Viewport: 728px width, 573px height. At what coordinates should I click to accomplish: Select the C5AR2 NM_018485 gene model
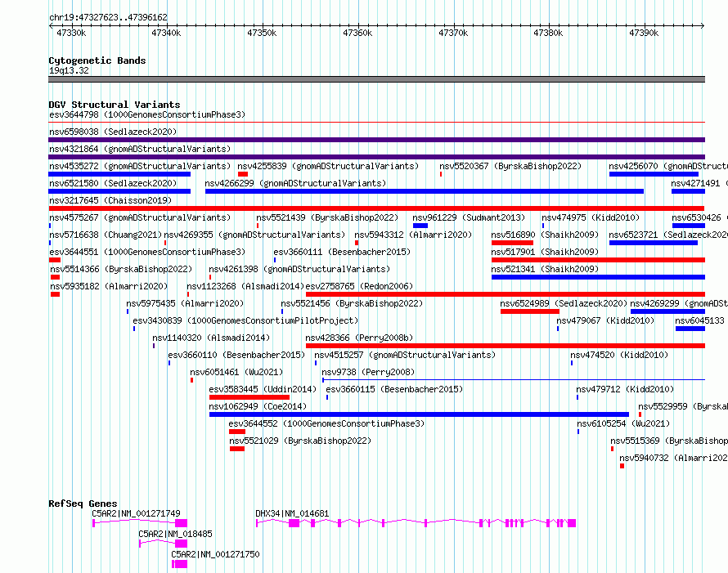pos(164,544)
